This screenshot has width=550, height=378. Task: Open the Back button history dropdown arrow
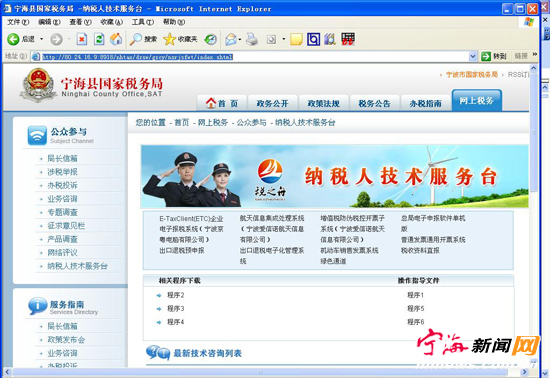tap(41, 39)
